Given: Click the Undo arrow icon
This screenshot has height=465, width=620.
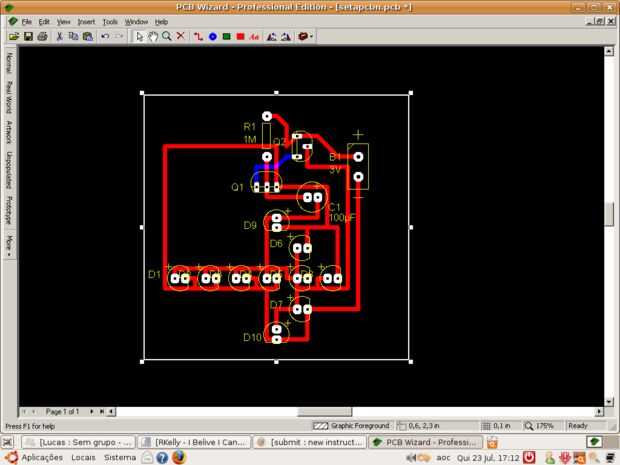Looking at the screenshot, I should coord(105,37).
